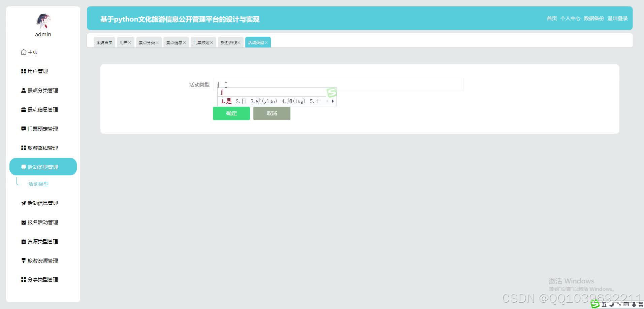Expand 资源类型管理 in the sidebar
Viewport: 644px width, 309px height.
(x=43, y=242)
